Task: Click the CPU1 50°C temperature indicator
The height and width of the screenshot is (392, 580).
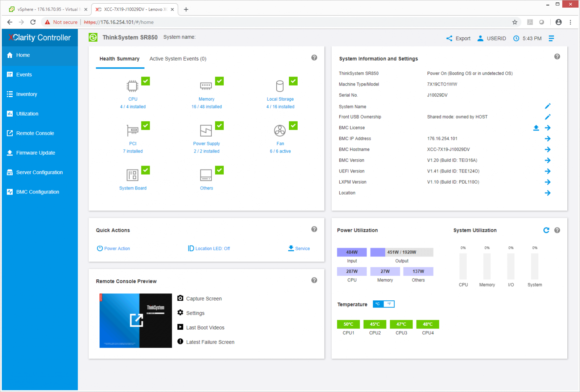Action: coord(348,324)
